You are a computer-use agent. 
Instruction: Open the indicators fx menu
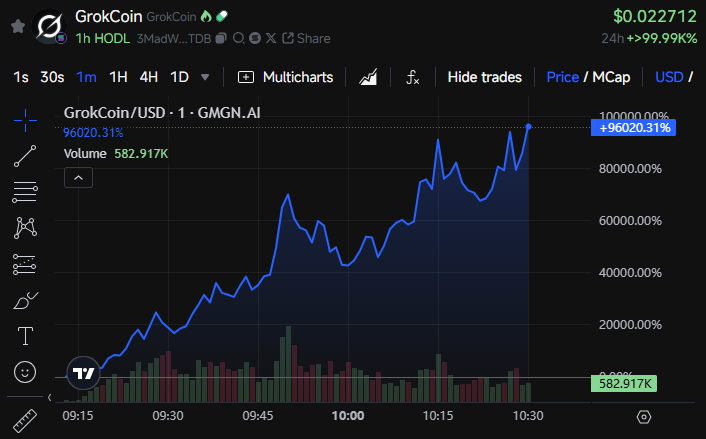[412, 77]
